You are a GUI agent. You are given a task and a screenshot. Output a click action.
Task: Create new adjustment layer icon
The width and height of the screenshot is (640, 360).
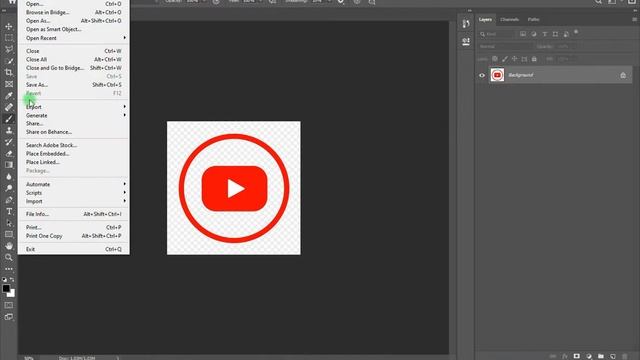click(589, 356)
